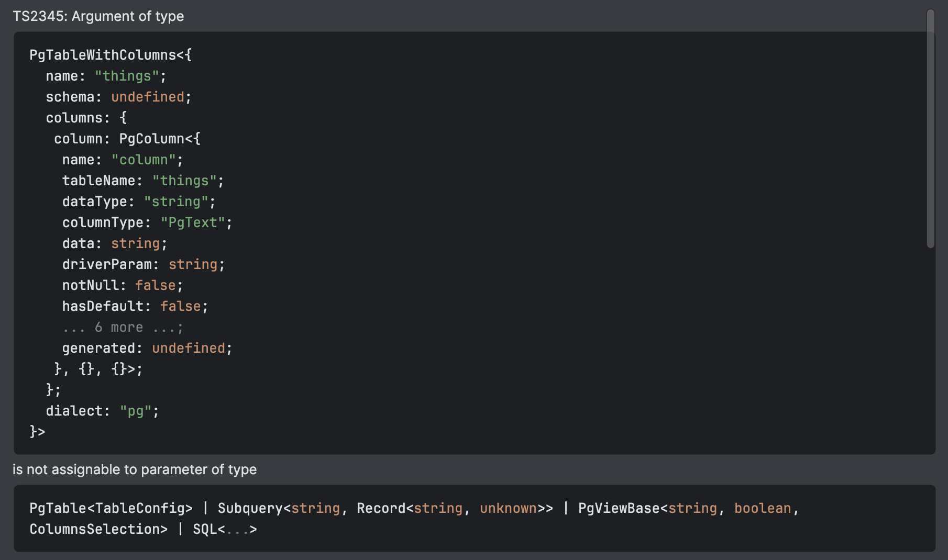
Task: Click the SQL<...> truncated type
Action: [224, 529]
